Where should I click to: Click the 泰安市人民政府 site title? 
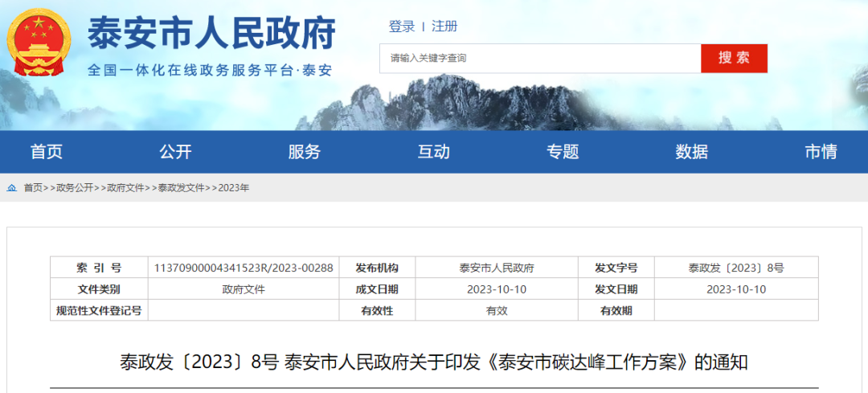coord(211,34)
